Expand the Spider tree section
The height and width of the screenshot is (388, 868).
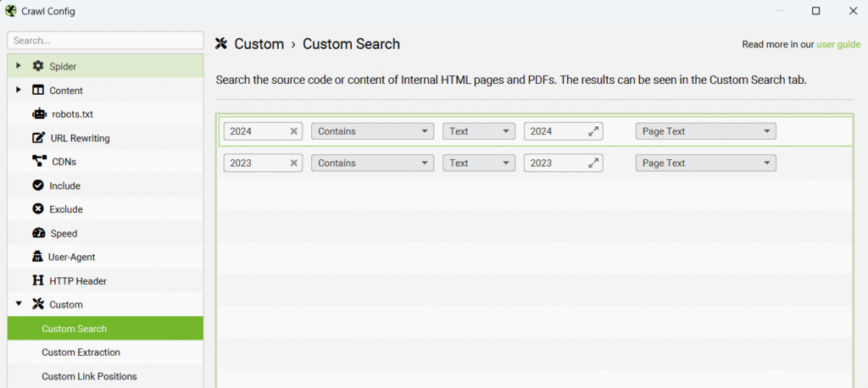19,66
